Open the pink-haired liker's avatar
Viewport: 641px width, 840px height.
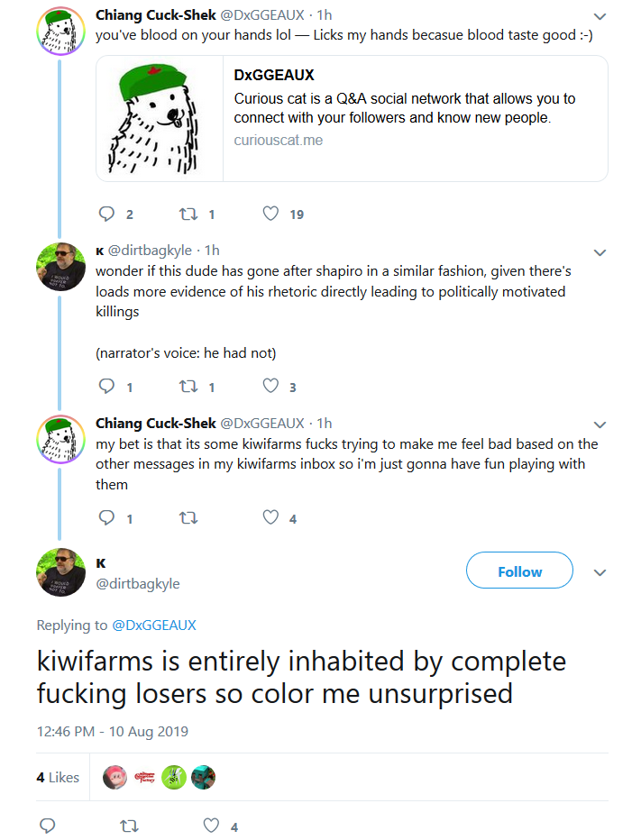point(114,777)
